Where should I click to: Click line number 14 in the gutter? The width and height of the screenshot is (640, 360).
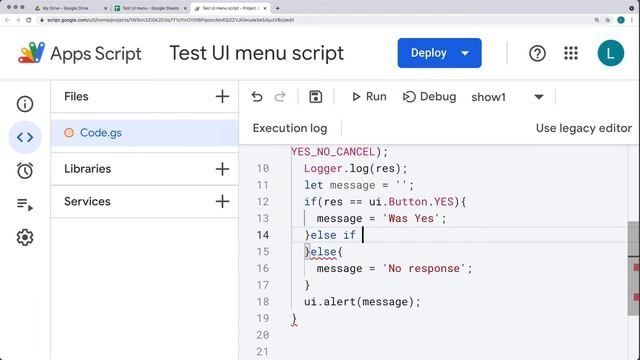[x=263, y=235]
